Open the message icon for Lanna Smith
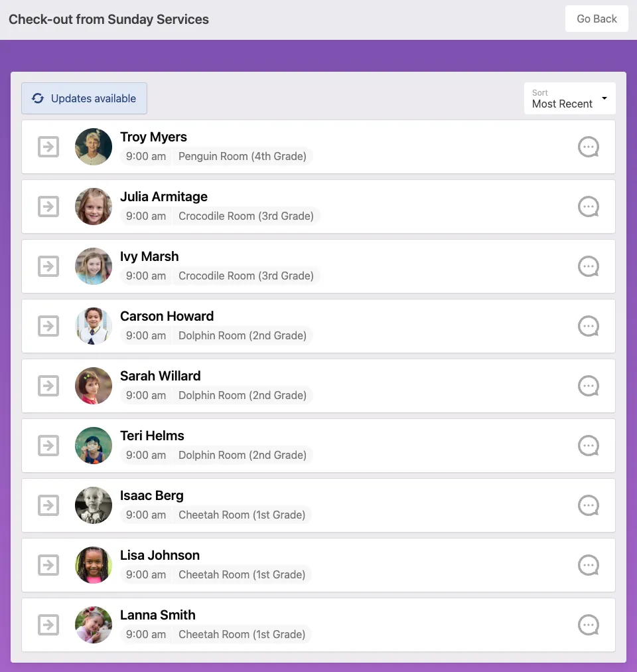637x672 pixels. click(589, 625)
